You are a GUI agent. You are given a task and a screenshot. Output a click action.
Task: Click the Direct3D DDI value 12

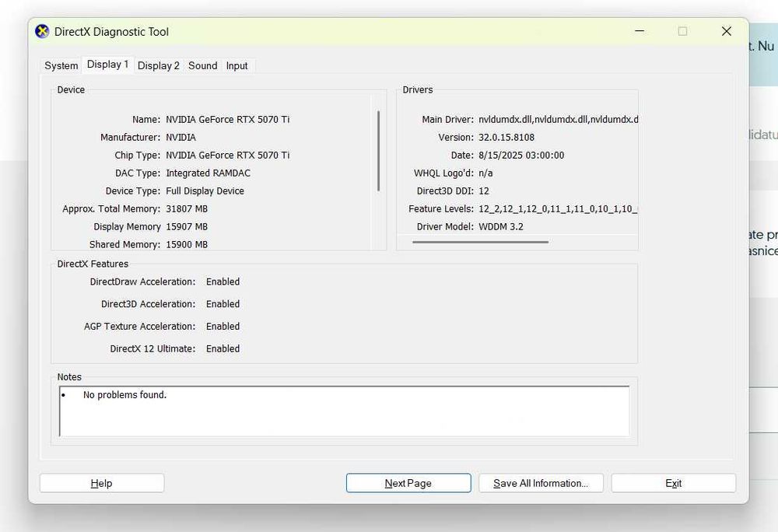tap(484, 191)
